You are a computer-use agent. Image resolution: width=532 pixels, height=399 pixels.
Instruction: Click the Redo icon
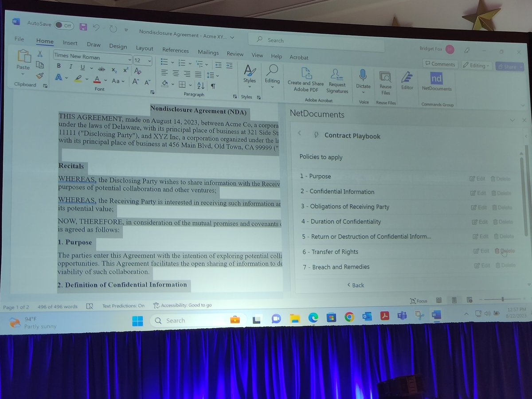pos(113,29)
